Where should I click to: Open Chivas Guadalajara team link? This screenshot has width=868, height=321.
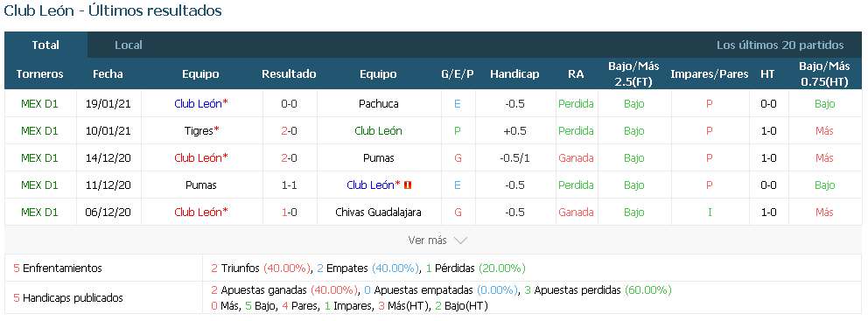pos(378,213)
